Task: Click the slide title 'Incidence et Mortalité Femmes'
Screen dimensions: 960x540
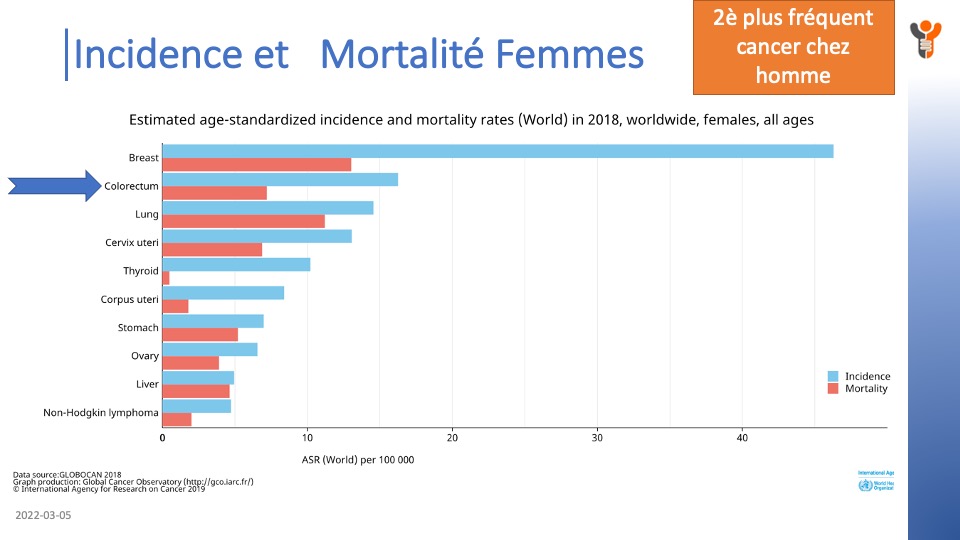Action: coord(359,54)
